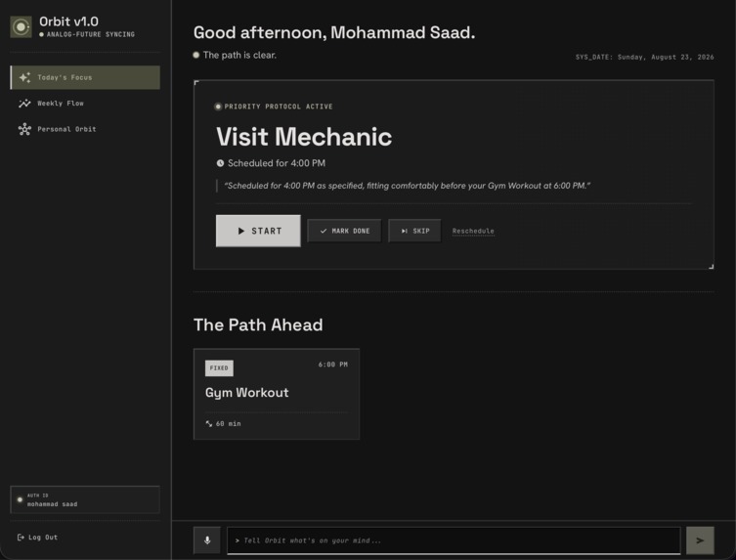Click the Scheduled for 4:00 PM text
The height and width of the screenshot is (560, 736).
click(277, 163)
